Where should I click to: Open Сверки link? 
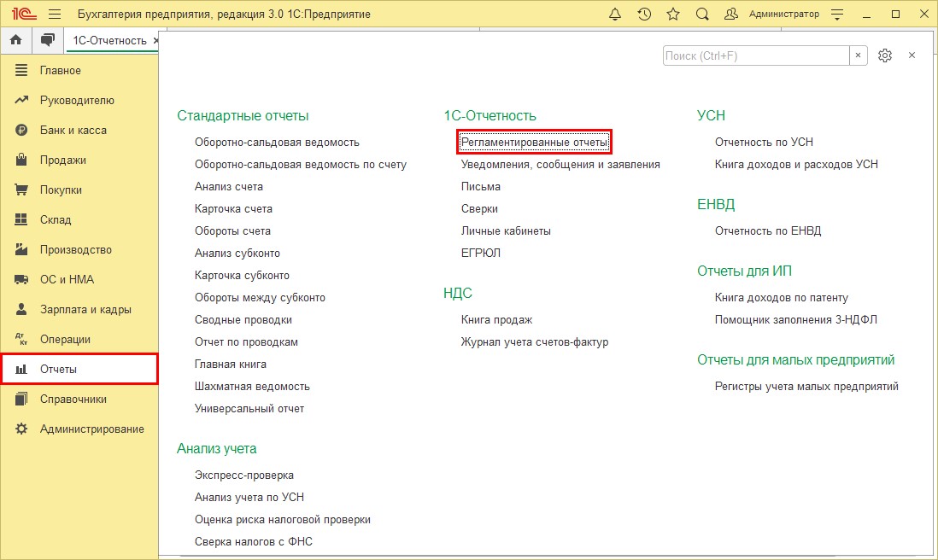pos(479,208)
